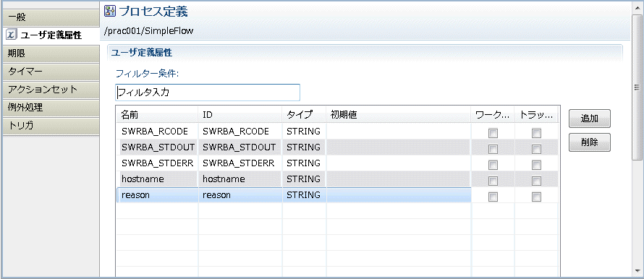Toggle トラッ checkbox for SWRBA_STDOUT row

point(536,148)
